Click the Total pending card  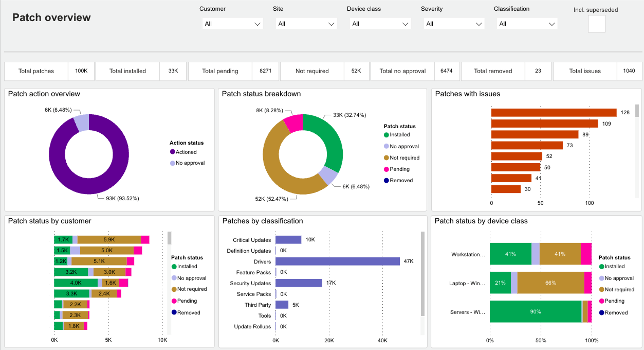tap(233, 71)
